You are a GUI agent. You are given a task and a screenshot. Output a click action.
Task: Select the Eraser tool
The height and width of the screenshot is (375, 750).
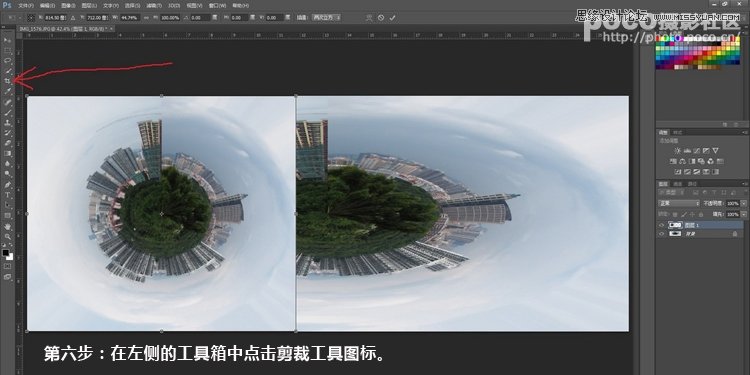coord(8,143)
